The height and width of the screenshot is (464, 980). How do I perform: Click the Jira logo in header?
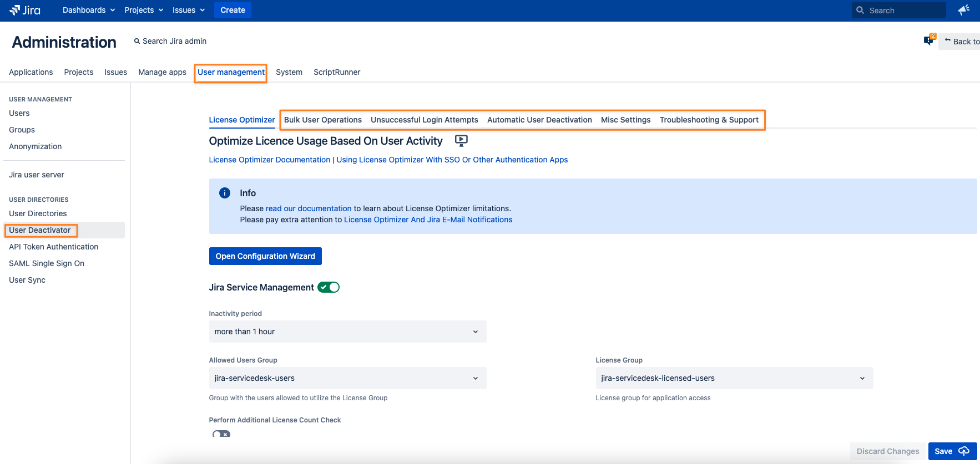point(25,10)
